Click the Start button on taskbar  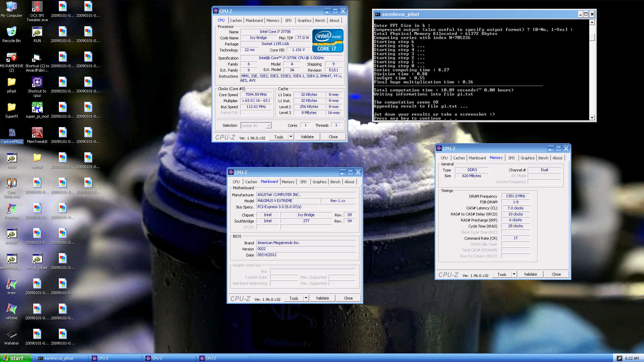pyautogui.click(x=16, y=358)
